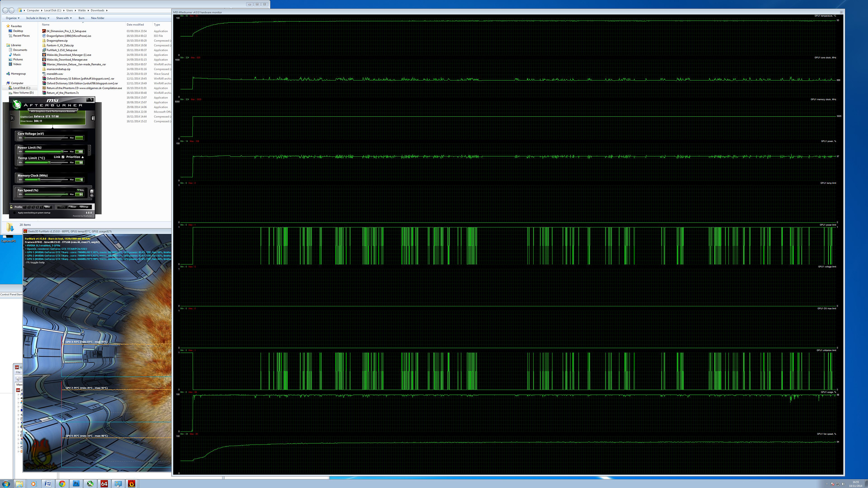
Task: Collapse the Power Limit section arrow
Action: pyautogui.click(x=89, y=150)
